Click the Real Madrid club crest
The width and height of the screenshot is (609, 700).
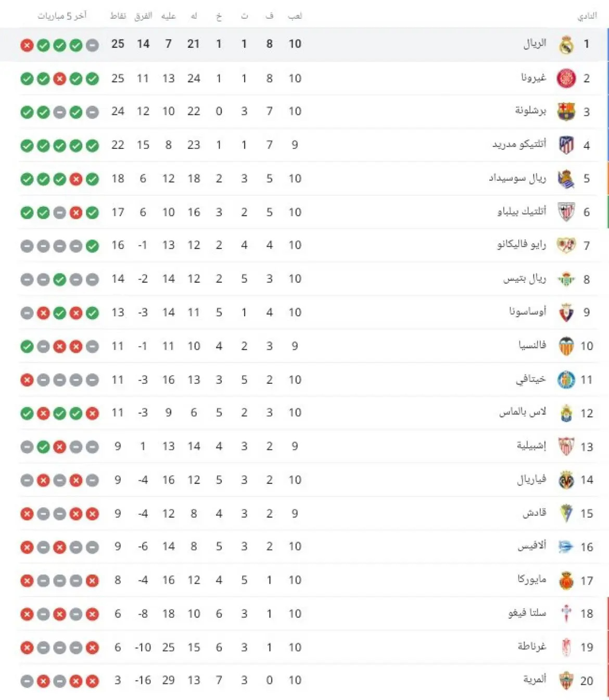click(x=566, y=45)
